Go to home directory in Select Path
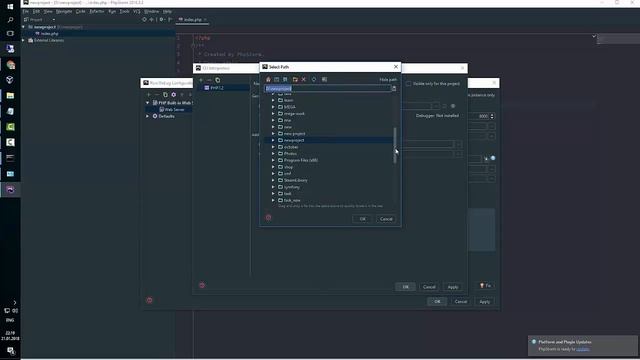This screenshot has width=640, height=360. (x=268, y=80)
